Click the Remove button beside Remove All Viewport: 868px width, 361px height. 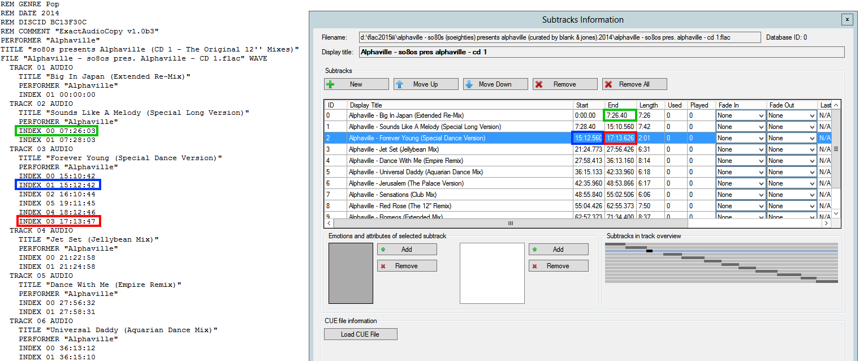[x=565, y=84]
